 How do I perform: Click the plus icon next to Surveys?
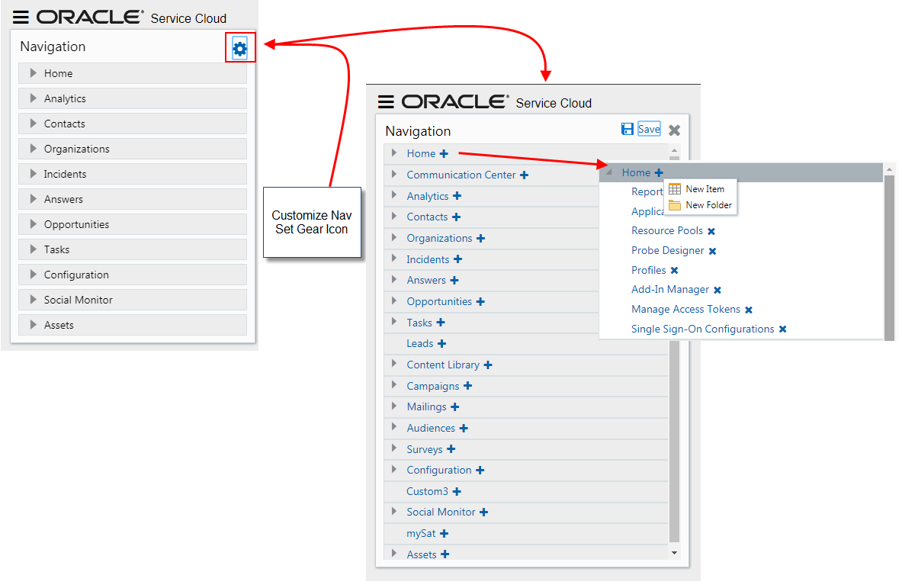(x=451, y=449)
